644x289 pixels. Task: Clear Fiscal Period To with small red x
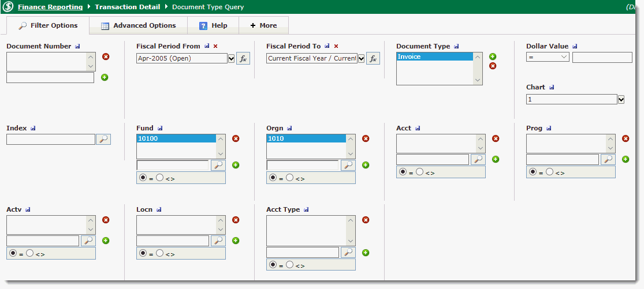point(336,46)
